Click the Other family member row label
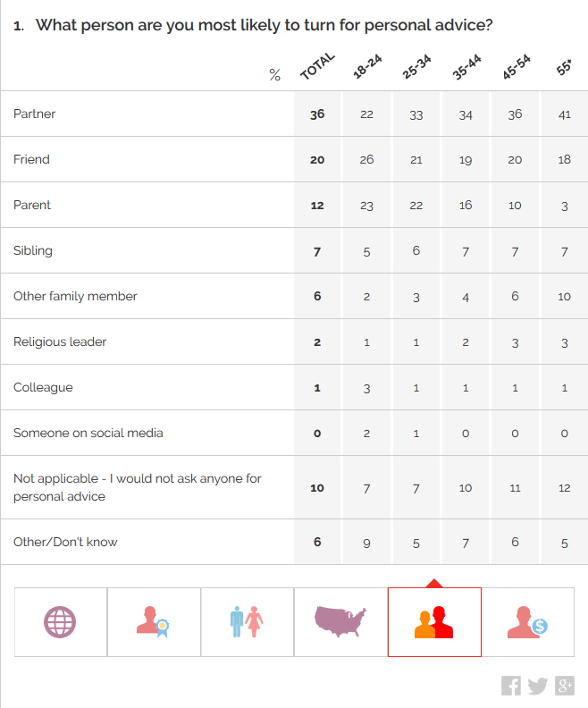The image size is (588, 708). (75, 296)
